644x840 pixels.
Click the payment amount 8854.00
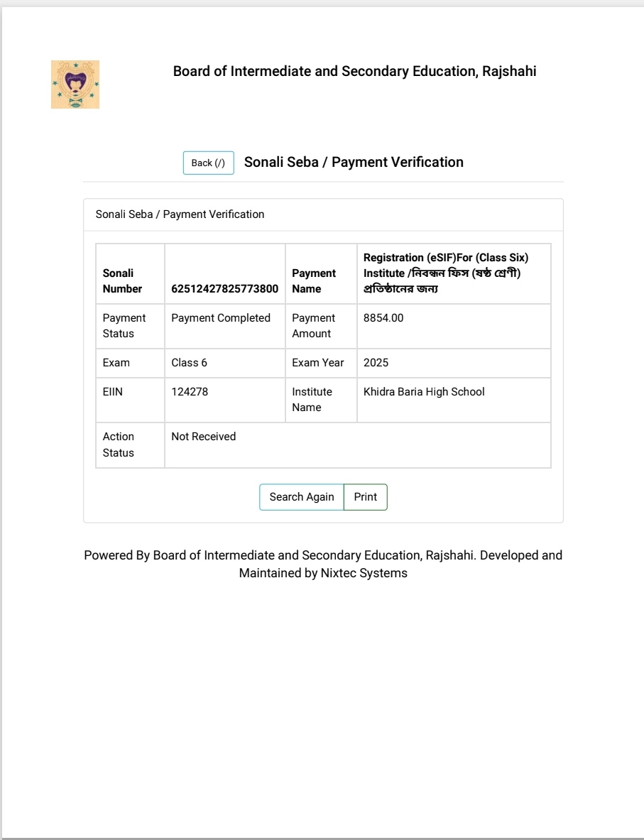click(x=383, y=318)
